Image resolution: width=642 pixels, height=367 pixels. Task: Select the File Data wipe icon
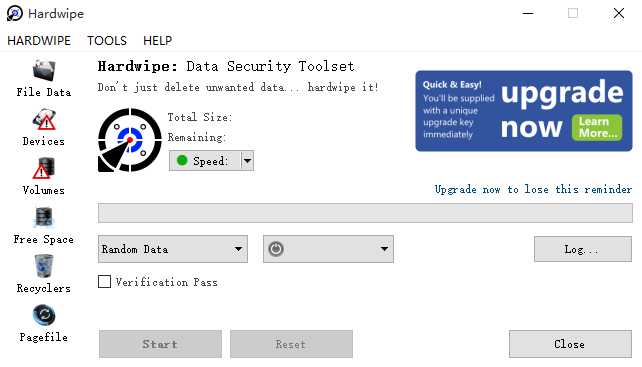pyautogui.click(x=43, y=70)
